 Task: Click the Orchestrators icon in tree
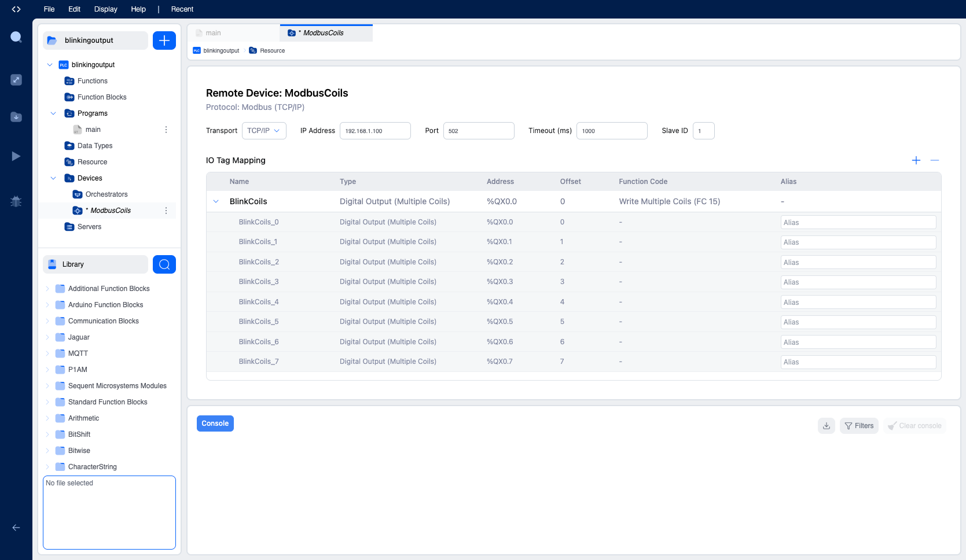pyautogui.click(x=78, y=194)
